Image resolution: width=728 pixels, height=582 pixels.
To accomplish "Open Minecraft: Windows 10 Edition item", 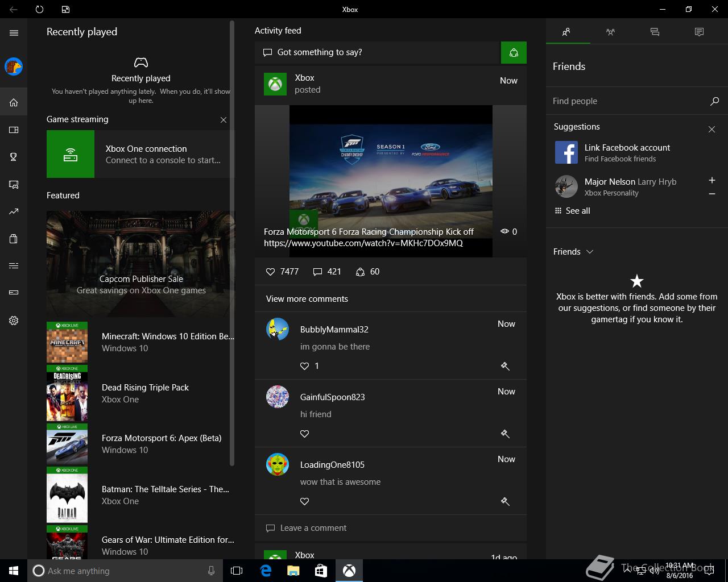I will (140, 342).
